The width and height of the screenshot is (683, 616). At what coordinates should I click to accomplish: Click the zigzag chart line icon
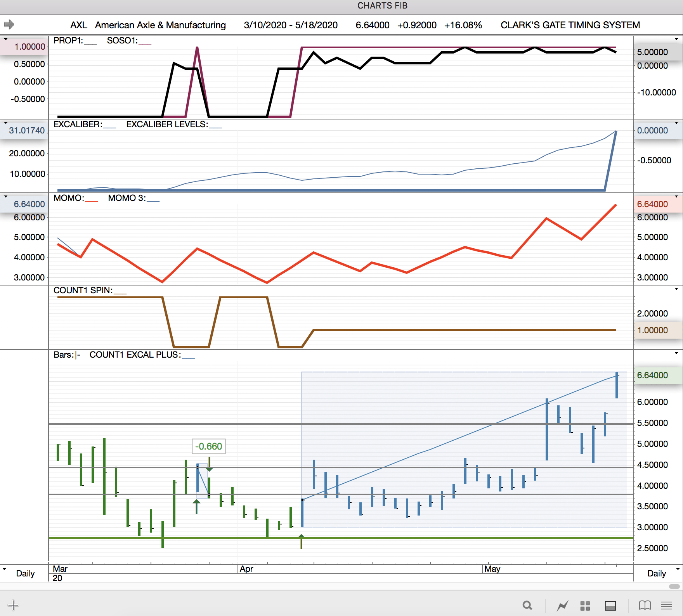coord(563,605)
